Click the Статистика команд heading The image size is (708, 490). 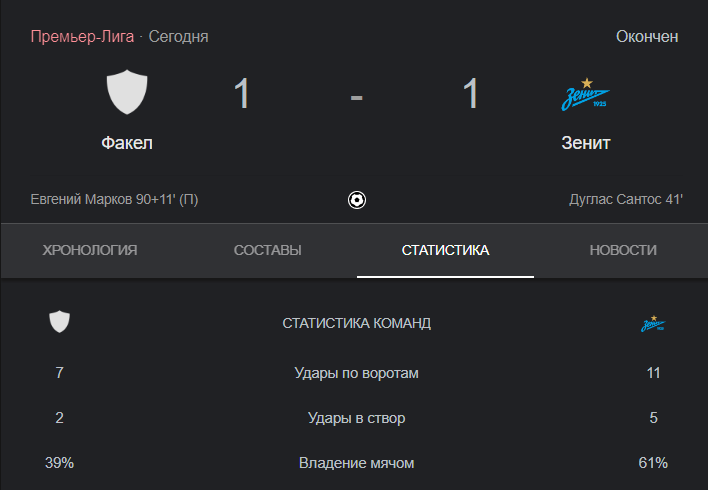click(x=356, y=323)
